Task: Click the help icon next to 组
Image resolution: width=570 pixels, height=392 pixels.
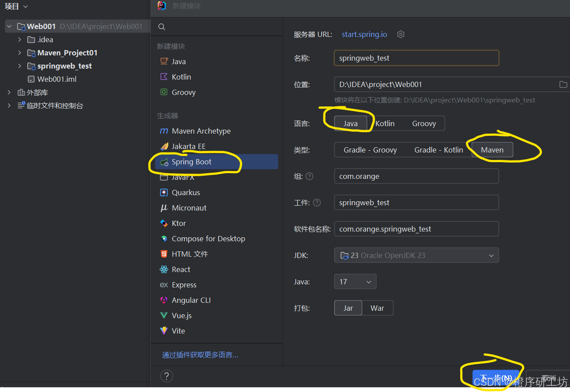Action: [309, 176]
